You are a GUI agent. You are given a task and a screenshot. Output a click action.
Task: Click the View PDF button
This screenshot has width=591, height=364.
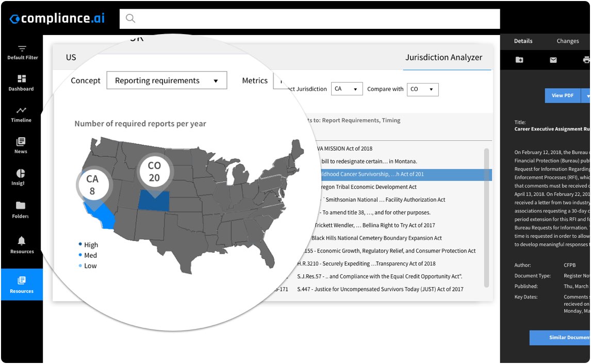pyautogui.click(x=563, y=96)
